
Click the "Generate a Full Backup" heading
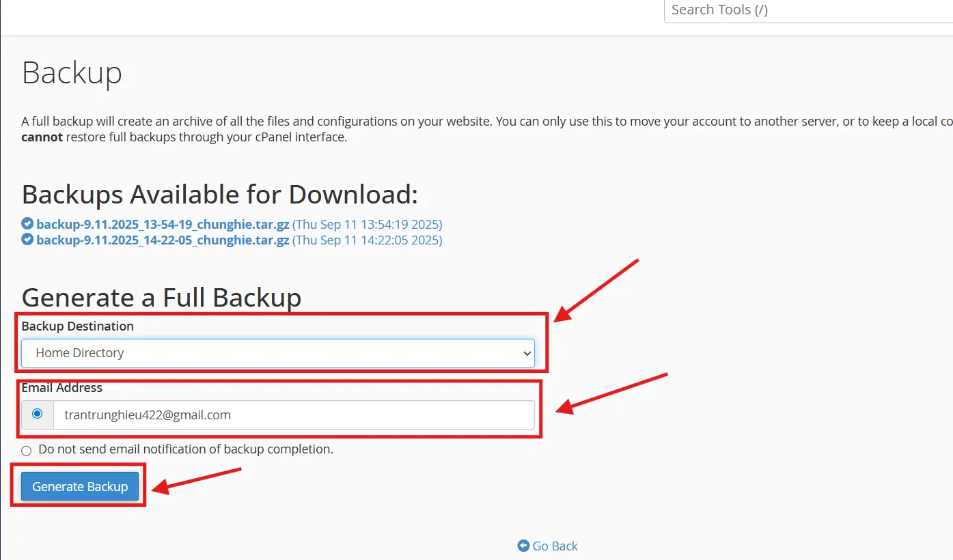[161, 298]
